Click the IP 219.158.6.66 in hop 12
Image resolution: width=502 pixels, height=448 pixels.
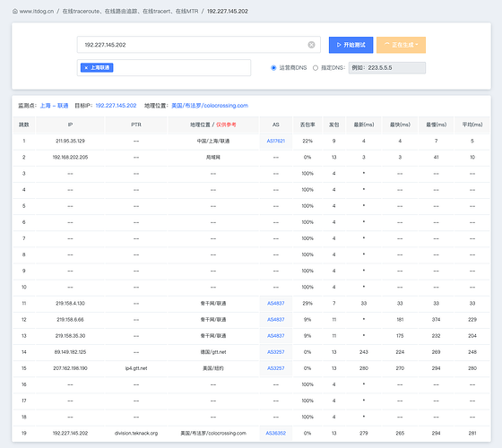(x=70, y=320)
